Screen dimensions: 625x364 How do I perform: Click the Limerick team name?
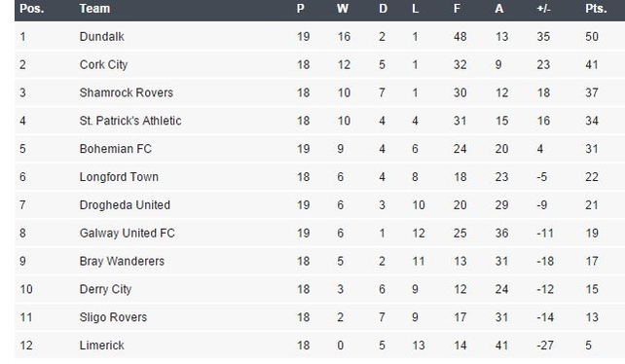101,346
